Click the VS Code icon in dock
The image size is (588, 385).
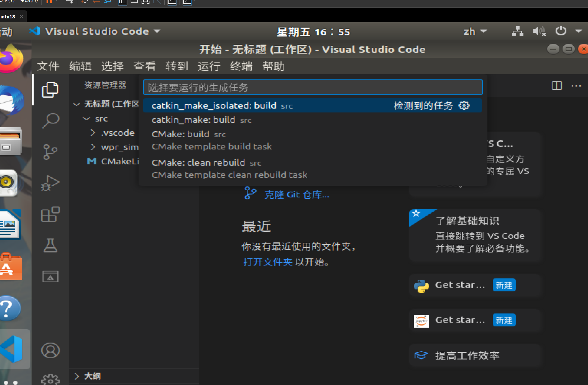pos(12,349)
